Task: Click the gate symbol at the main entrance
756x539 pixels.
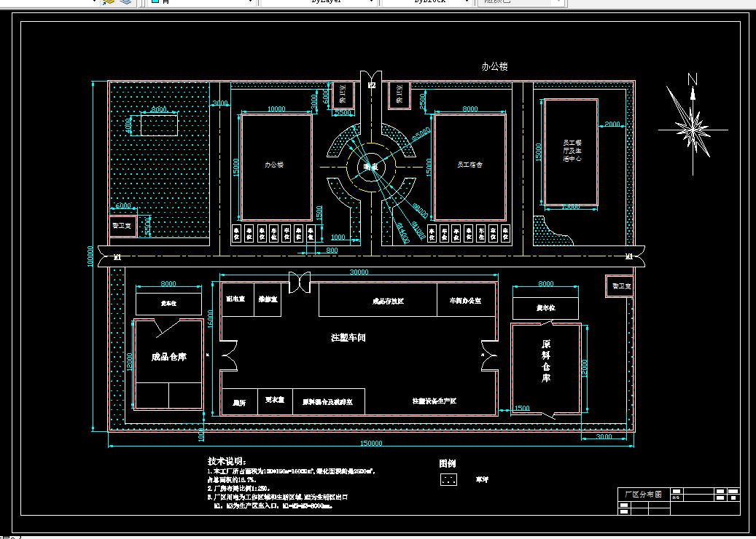Action: pyautogui.click(x=371, y=76)
